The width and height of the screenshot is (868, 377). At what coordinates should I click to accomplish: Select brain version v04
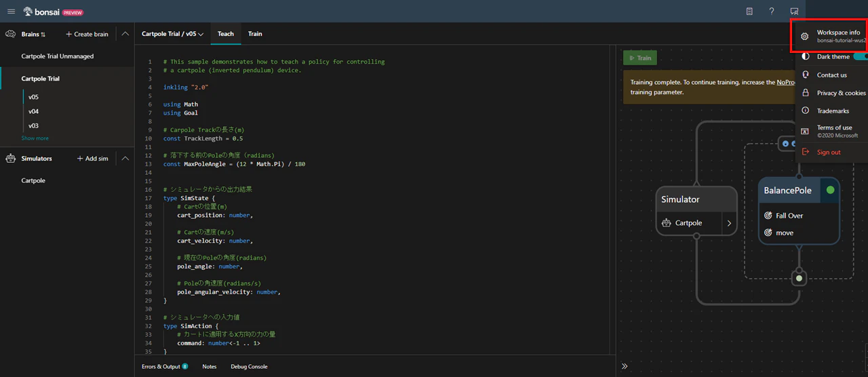pyautogui.click(x=33, y=111)
